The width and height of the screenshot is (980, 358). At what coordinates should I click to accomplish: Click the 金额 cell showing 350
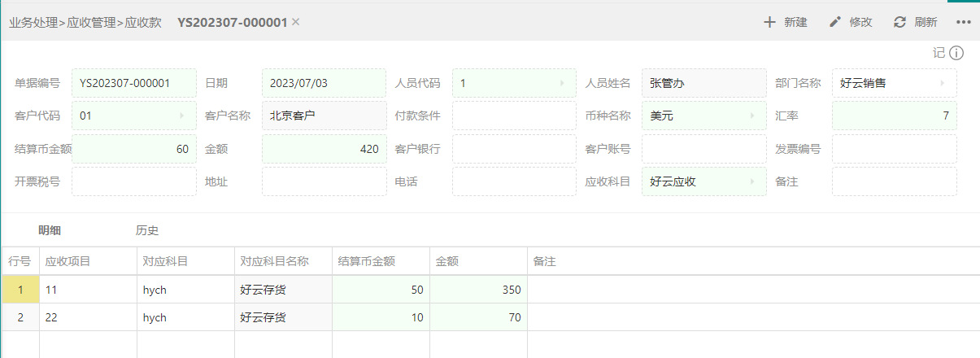coord(478,290)
